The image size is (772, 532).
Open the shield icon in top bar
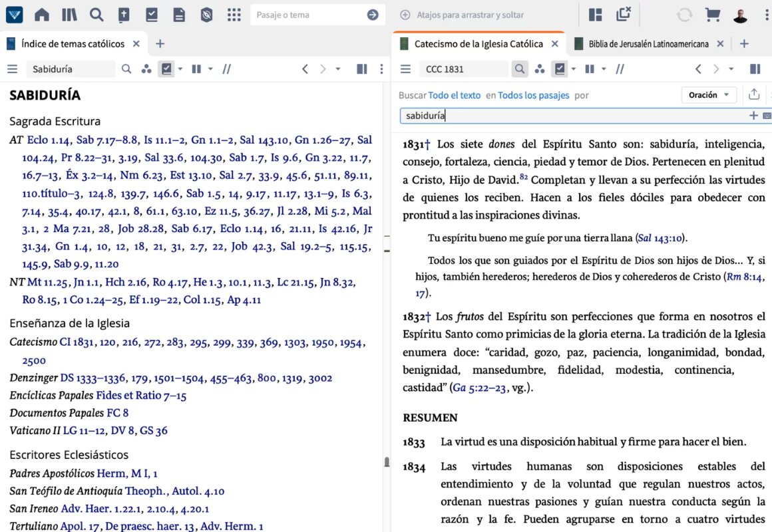[x=207, y=15]
